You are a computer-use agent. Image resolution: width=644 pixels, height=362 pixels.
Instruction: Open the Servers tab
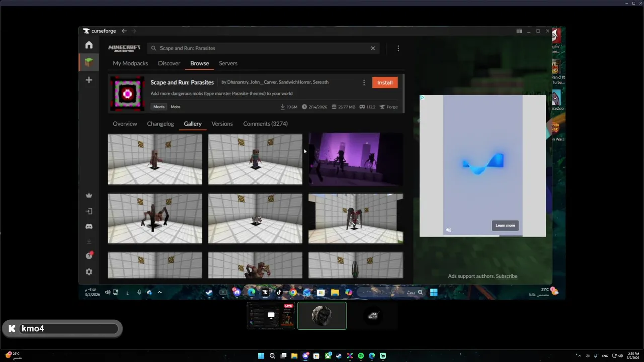(x=228, y=63)
